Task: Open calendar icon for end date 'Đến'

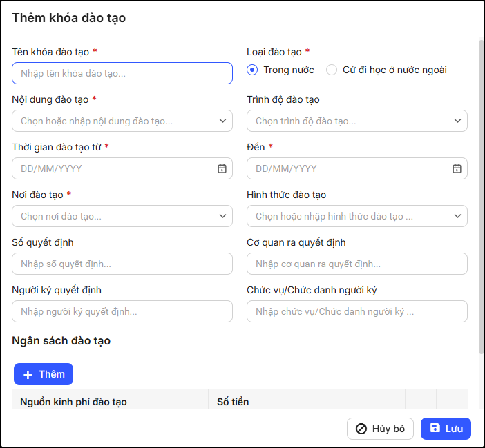Action: [457, 168]
